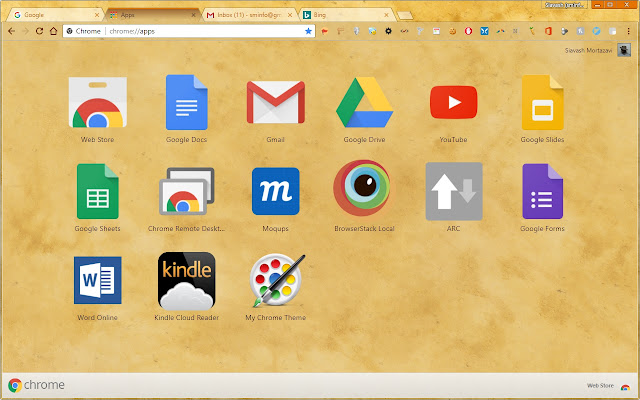Screen dimensions: 640x400
Task: Open the Gmail app icon
Action: 276,102
